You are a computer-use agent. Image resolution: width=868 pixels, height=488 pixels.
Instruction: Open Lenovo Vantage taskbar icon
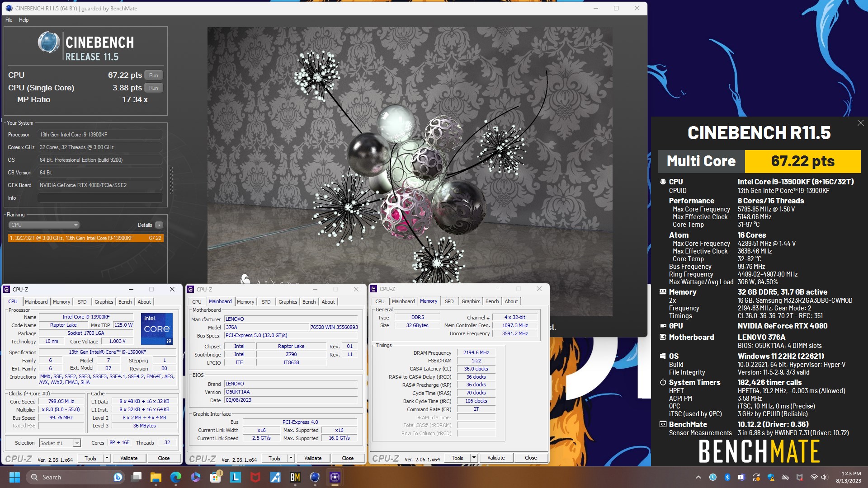[x=236, y=477]
